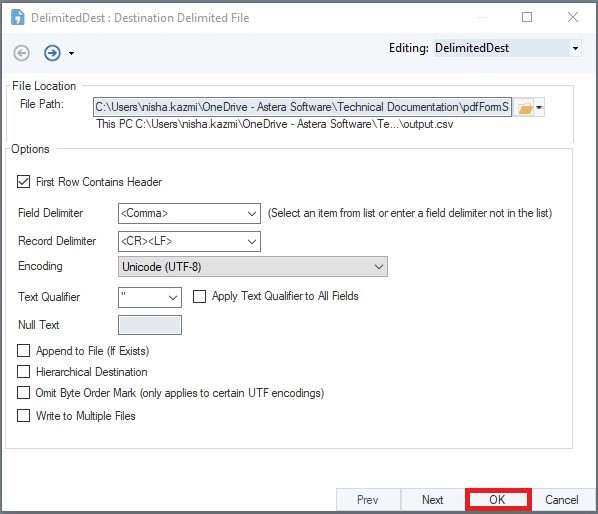
Task: Click the document icon in the title bar
Action: tap(18, 17)
